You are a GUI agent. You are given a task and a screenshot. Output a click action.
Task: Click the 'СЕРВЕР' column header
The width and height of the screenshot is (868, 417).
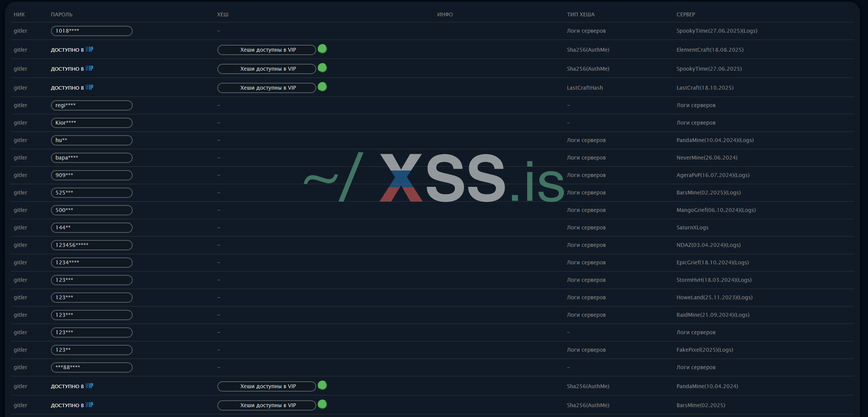(686, 14)
